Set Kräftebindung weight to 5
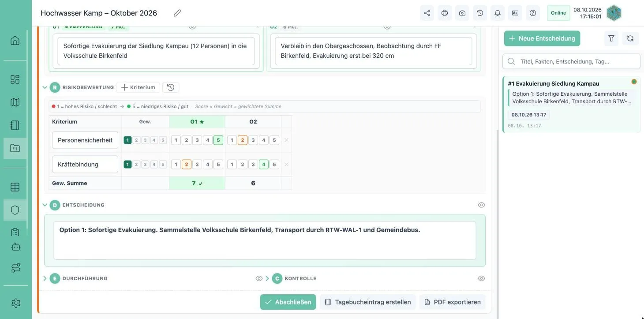This screenshot has height=319, width=644. pos(163,165)
